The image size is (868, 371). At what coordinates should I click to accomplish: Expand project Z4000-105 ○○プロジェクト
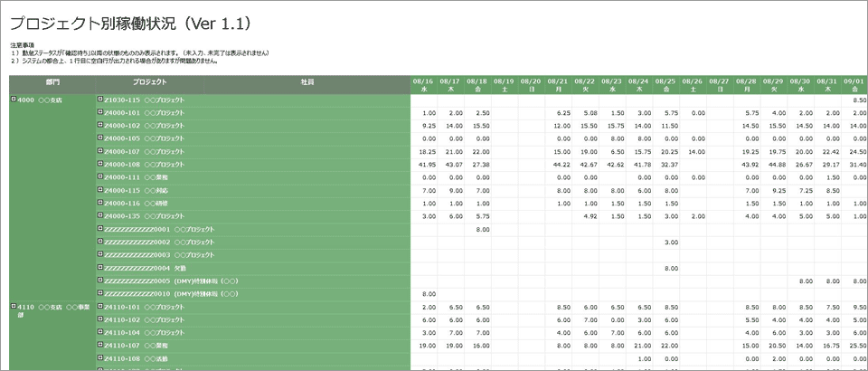100,138
